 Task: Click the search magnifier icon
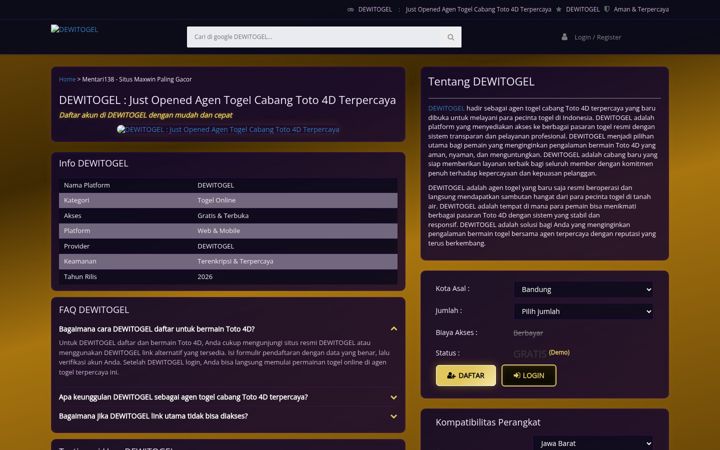450,37
